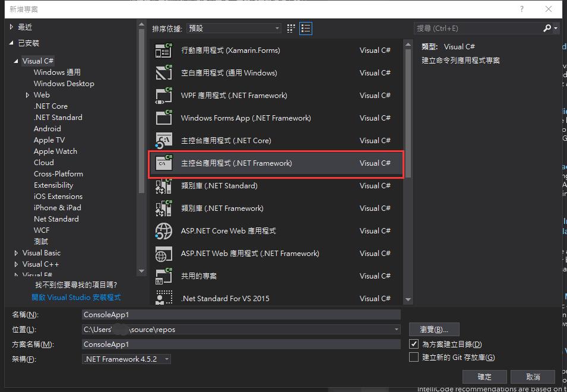This screenshot has width=567, height=392.
Task: Click the .NET Core console app icon
Action: click(164, 141)
